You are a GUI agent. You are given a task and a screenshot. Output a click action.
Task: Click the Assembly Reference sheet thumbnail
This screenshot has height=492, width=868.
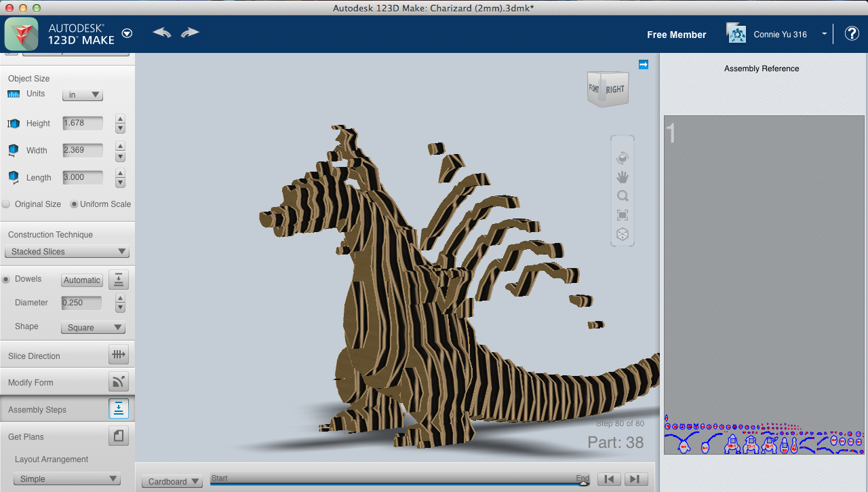tap(764, 284)
